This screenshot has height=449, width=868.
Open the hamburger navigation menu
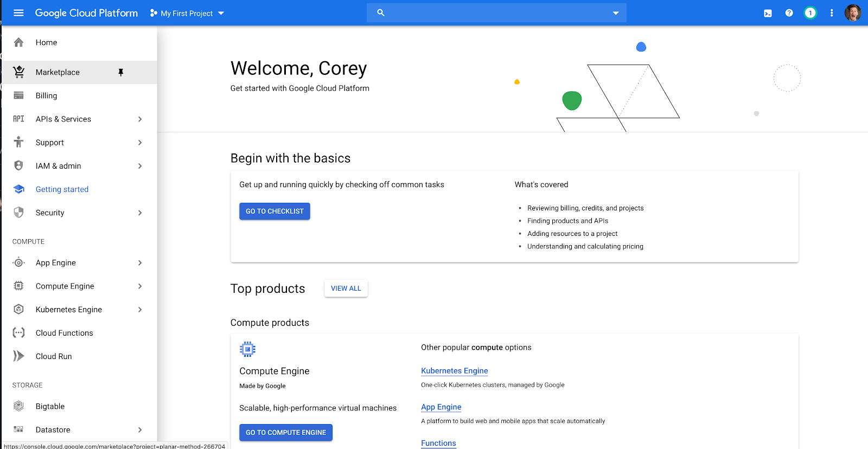click(x=18, y=13)
